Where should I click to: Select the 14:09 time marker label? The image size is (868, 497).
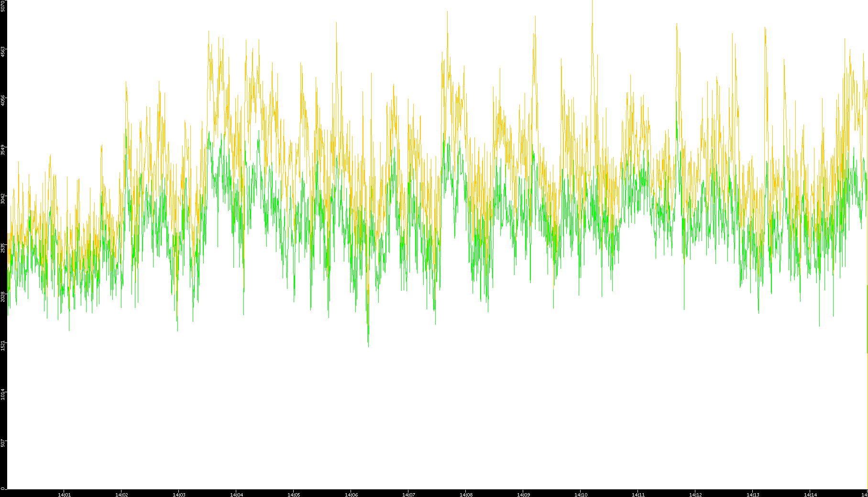[x=523, y=495]
